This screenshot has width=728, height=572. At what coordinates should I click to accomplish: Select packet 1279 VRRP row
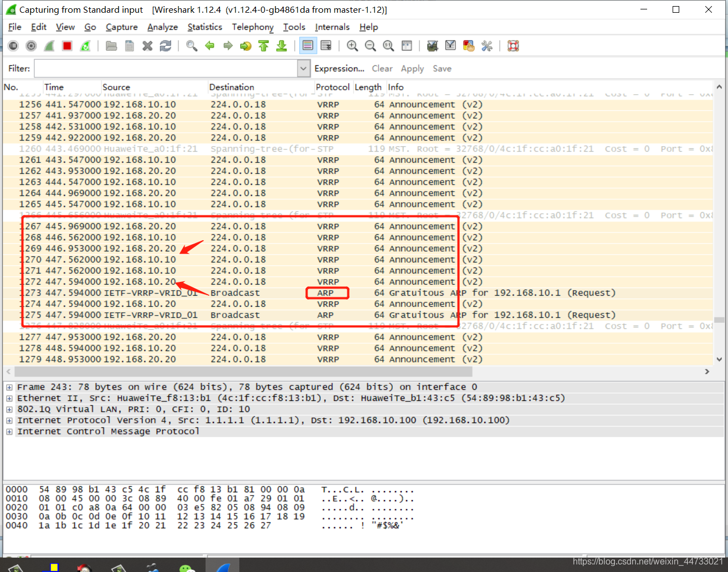358,359
